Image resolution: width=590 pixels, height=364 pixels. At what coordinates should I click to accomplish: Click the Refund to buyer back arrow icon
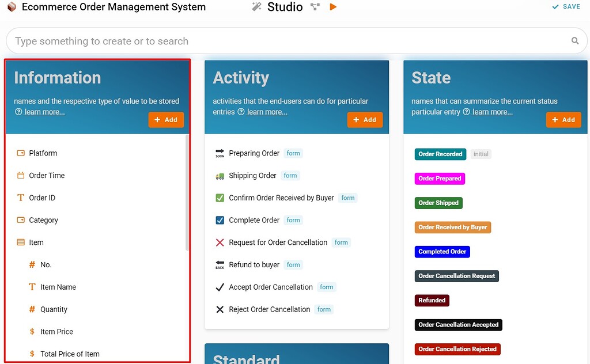220,265
